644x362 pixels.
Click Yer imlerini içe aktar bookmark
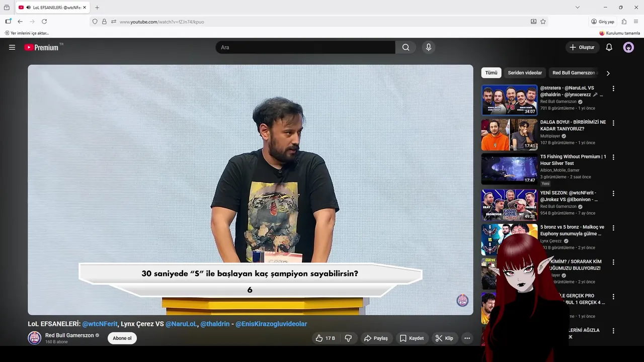click(27, 33)
